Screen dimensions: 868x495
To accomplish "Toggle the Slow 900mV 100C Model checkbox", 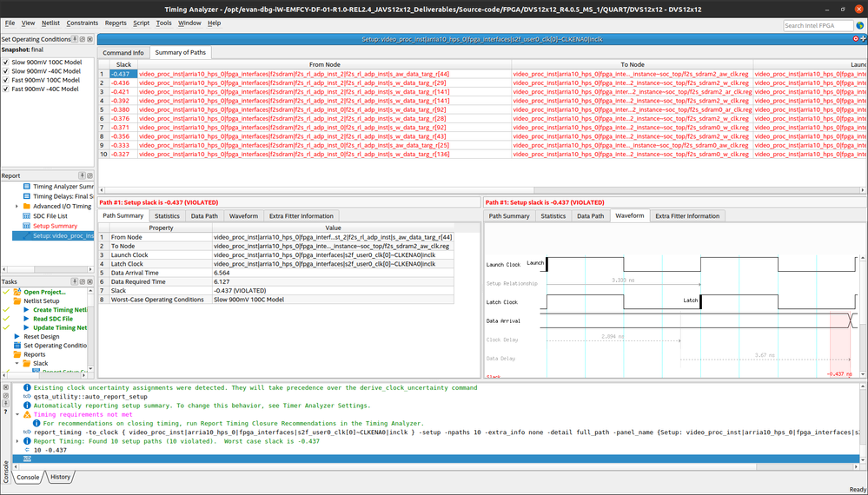I will [x=6, y=63].
